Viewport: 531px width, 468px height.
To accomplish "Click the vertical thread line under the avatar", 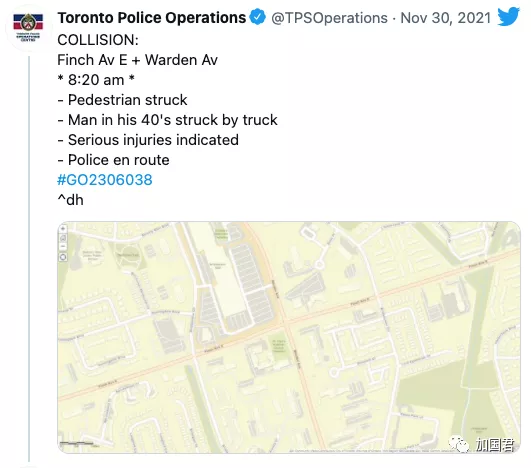I will pos(29,259).
